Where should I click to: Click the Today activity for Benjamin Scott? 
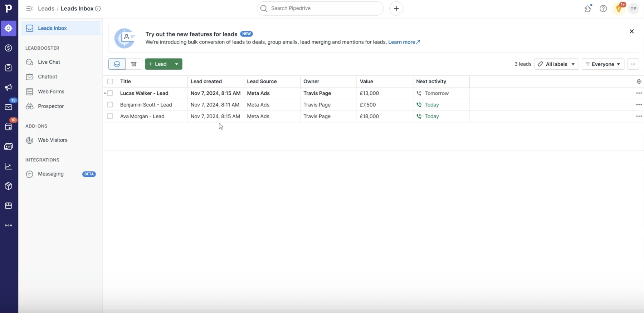tap(432, 105)
